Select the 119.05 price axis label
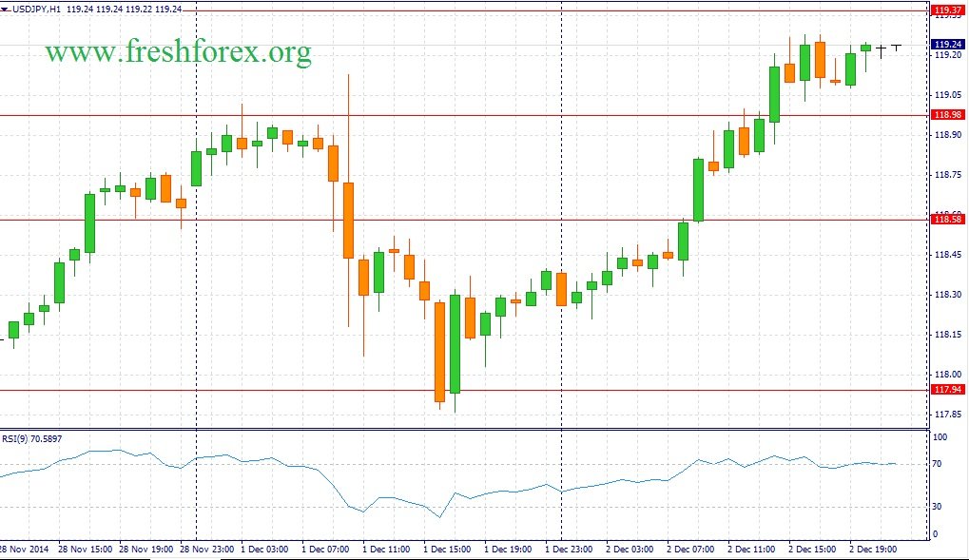Screen dimensions: 969x560 click(947, 95)
